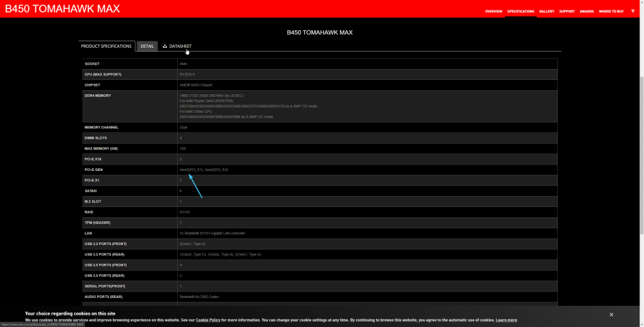Click the MEMORY CHANNEL label
Image resolution: width=644 pixels, height=327 pixels.
(102, 128)
